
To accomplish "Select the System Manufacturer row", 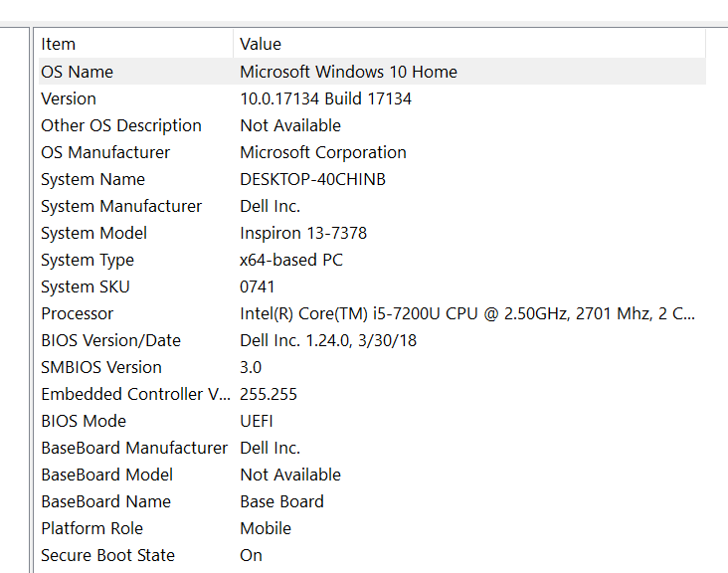I will pyautogui.click(x=120, y=206).
